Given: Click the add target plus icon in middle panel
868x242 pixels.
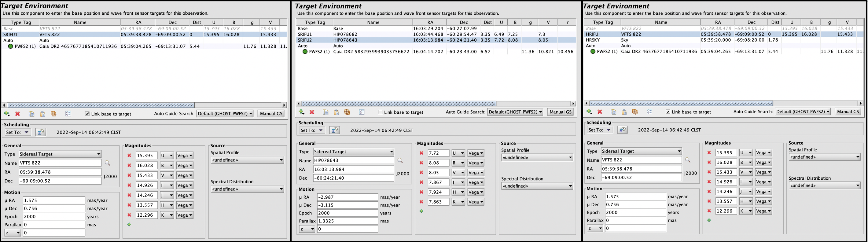Looking at the screenshot, I should (301, 112).
